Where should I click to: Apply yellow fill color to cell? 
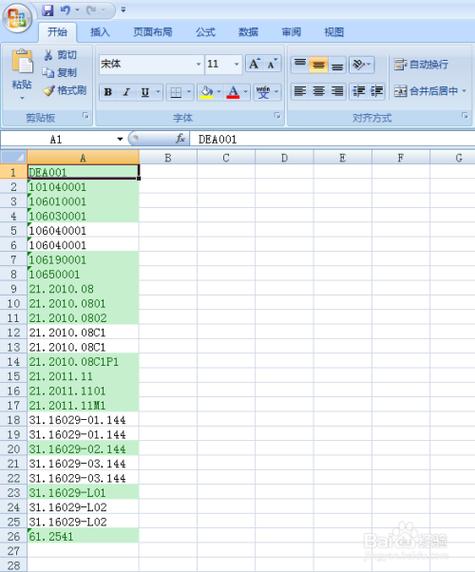point(206,92)
